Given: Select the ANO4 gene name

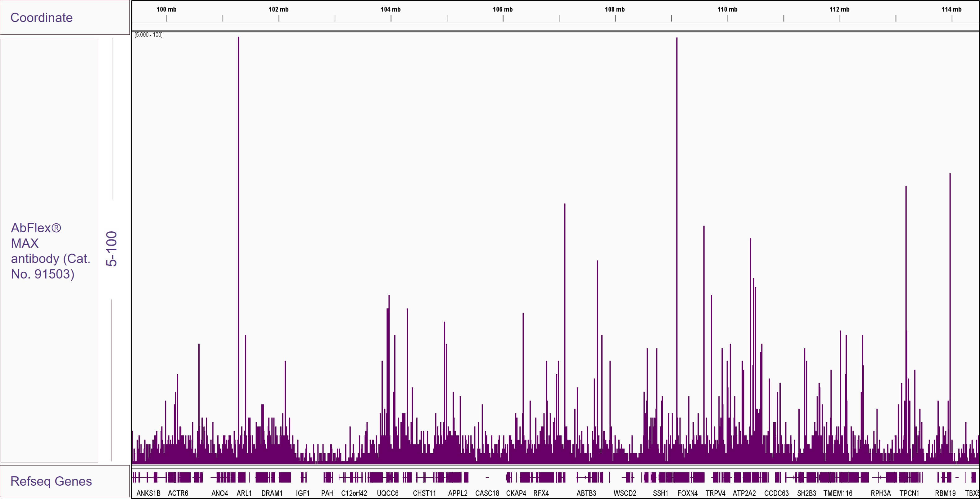Looking at the screenshot, I should tap(219, 493).
